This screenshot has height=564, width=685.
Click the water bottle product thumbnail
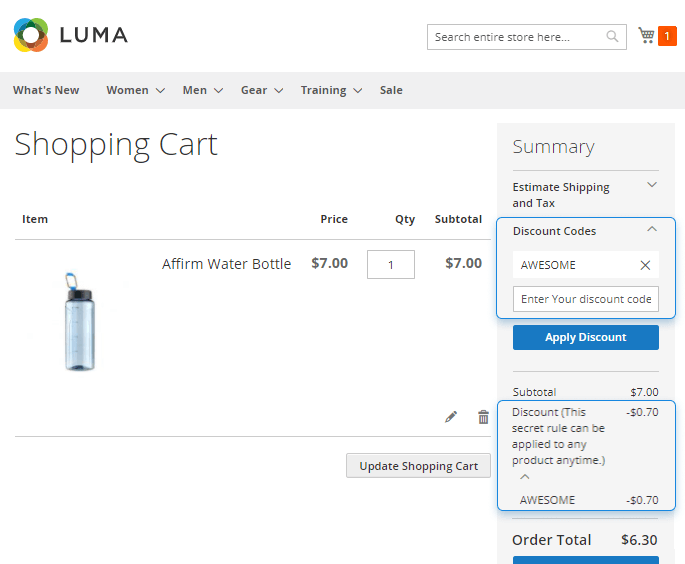point(80,322)
